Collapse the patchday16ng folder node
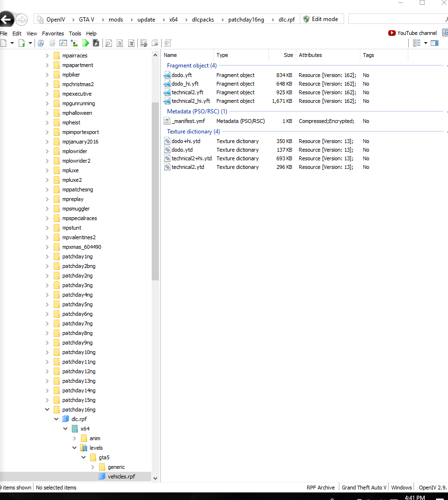 tap(47, 410)
